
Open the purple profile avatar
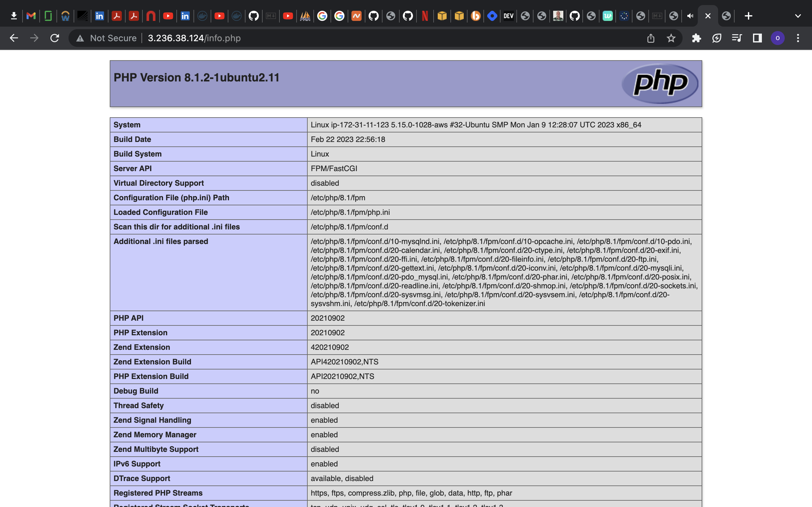(x=777, y=38)
